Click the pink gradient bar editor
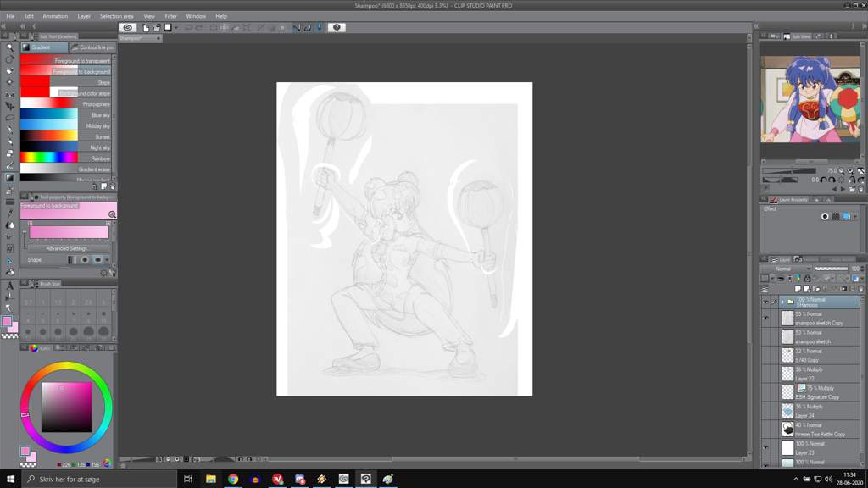 [x=70, y=232]
